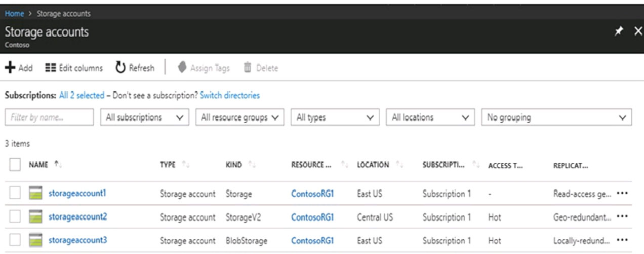Open the All resource groups dropdown

(240, 117)
